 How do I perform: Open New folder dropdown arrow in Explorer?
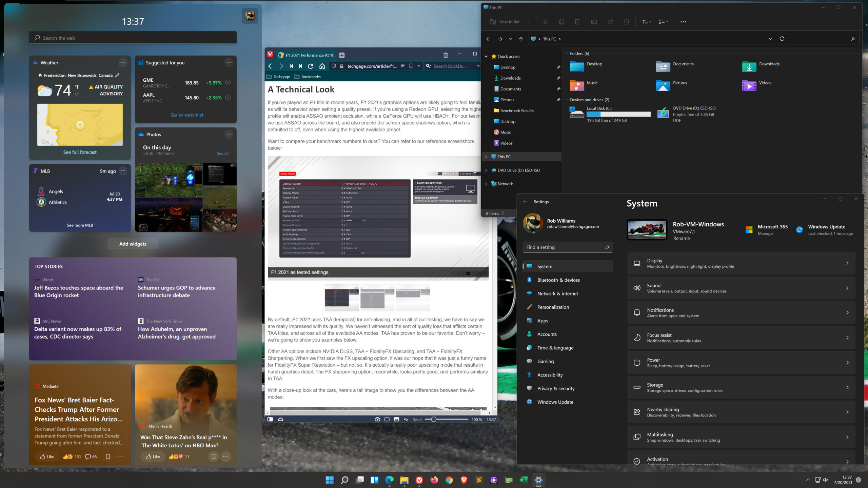pyautogui.click(x=528, y=22)
